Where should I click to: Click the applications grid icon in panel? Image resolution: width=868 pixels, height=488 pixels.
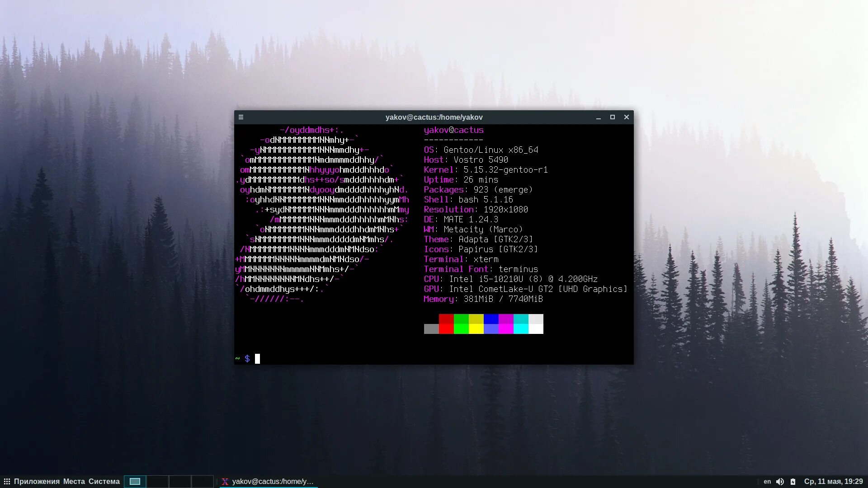tap(7, 482)
